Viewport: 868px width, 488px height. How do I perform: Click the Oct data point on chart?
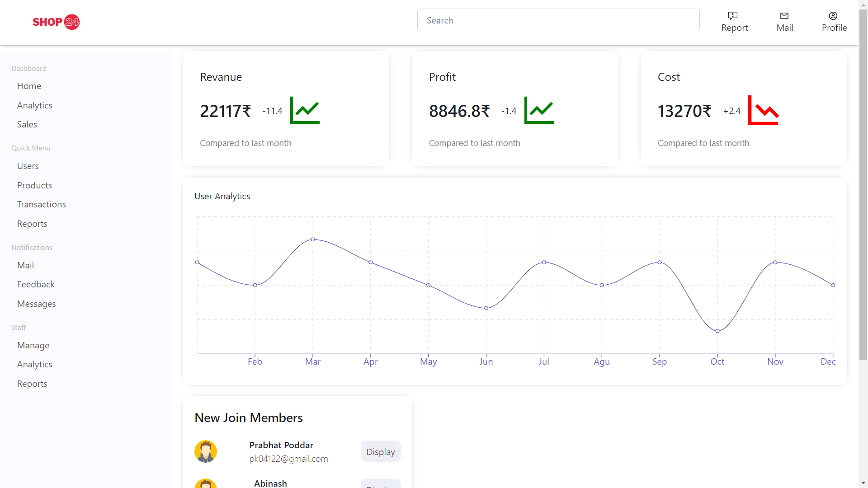click(x=717, y=331)
